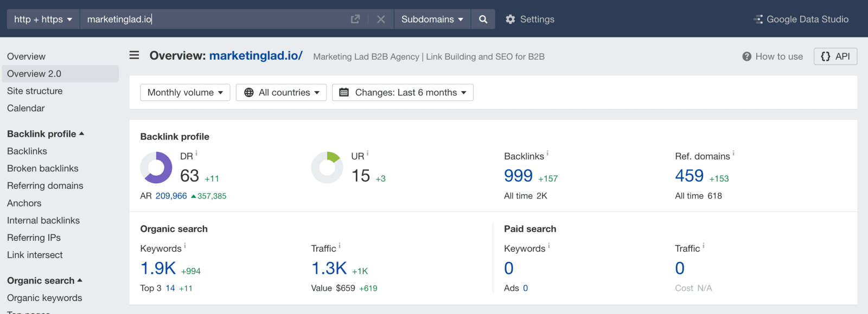Click the 459 referring domains count
This screenshot has width=868, height=314.
(x=689, y=176)
